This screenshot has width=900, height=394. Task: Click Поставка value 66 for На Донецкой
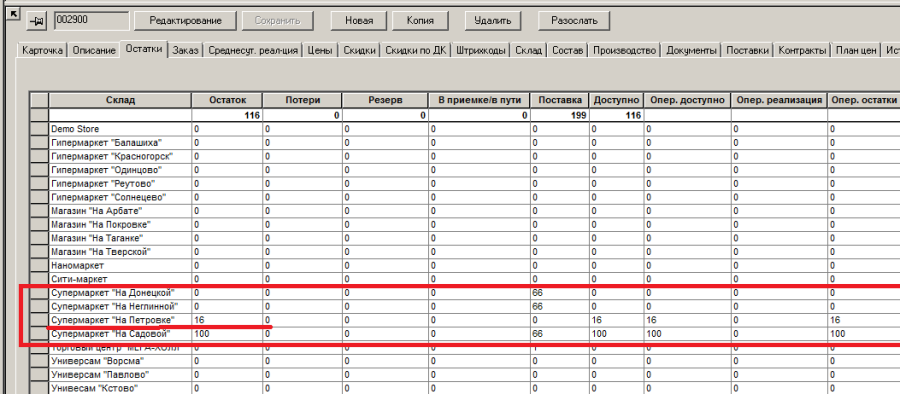pyautogui.click(x=560, y=293)
